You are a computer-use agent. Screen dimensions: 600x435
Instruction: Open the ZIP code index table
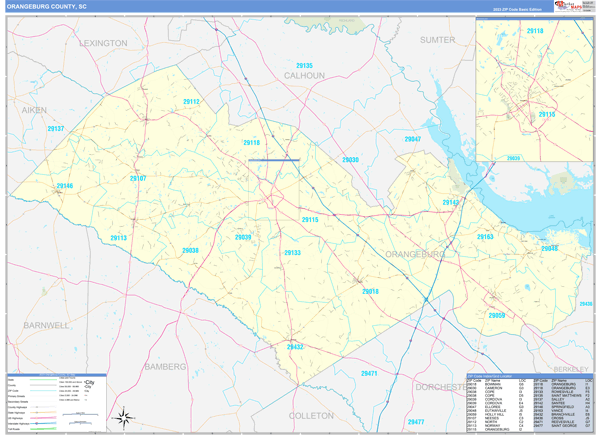529,400
